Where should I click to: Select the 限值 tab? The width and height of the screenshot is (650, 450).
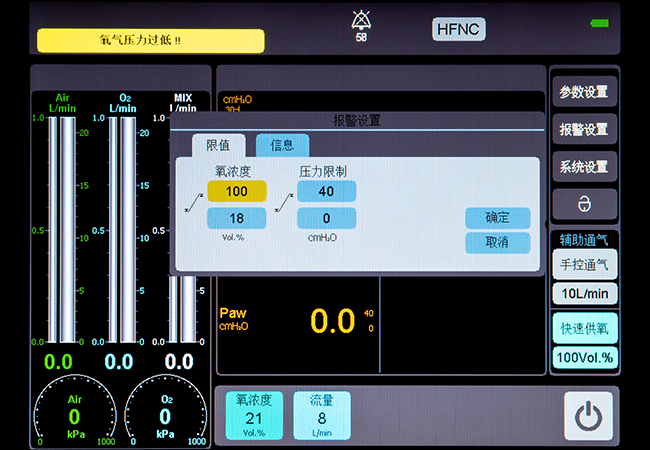coord(218,145)
